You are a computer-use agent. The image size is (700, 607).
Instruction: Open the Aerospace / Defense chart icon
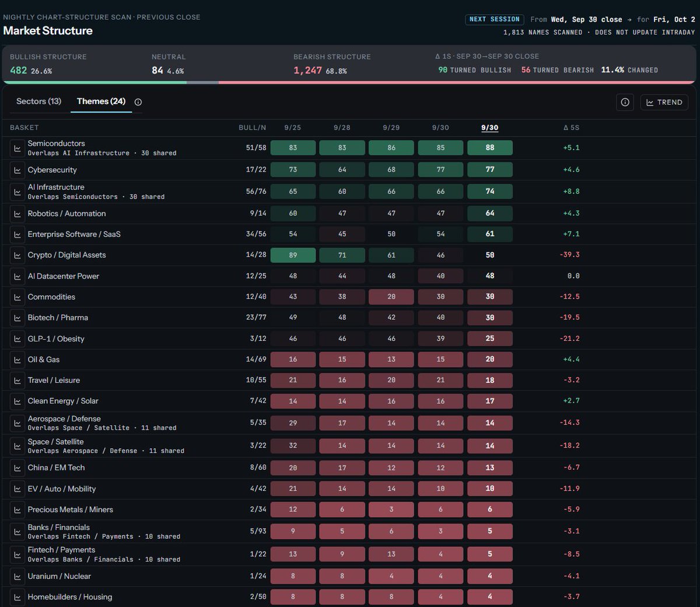point(17,423)
